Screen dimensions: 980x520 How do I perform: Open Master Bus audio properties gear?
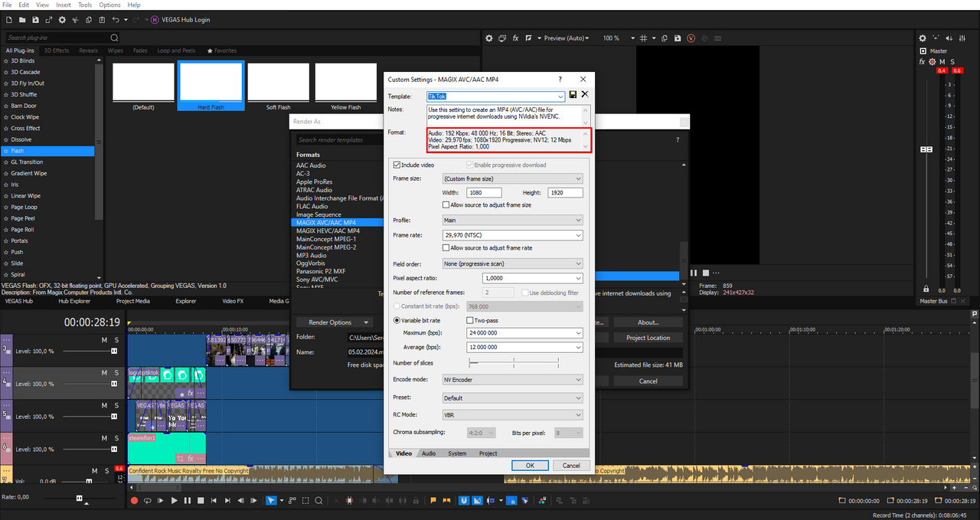(923, 38)
